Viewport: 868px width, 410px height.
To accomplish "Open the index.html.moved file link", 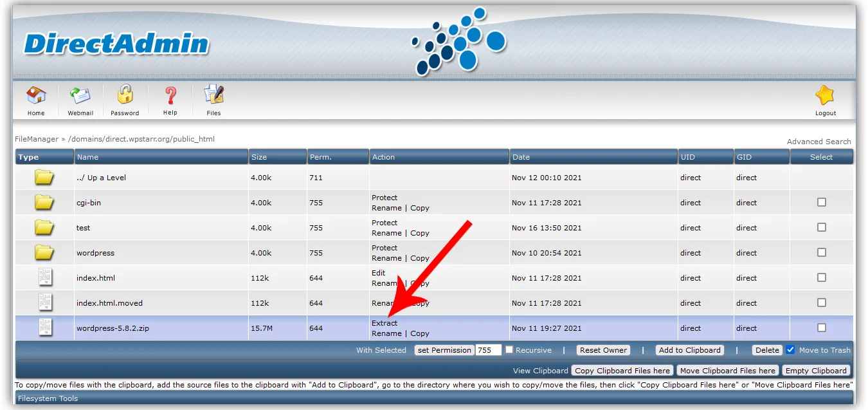I will click(x=109, y=303).
